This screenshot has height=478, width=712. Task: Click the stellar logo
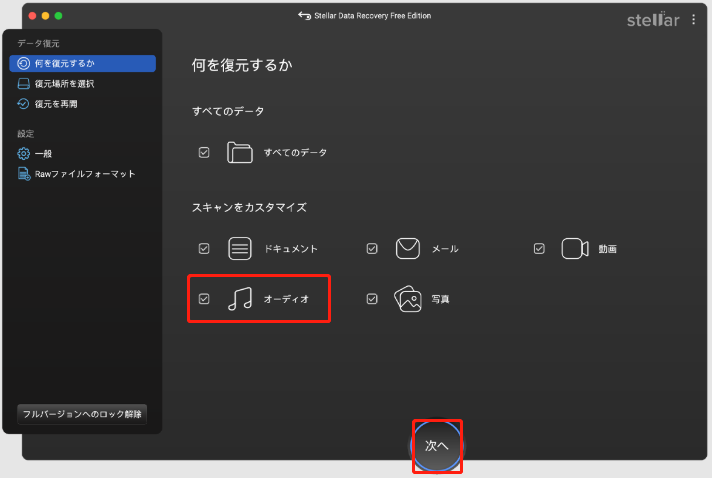[653, 20]
